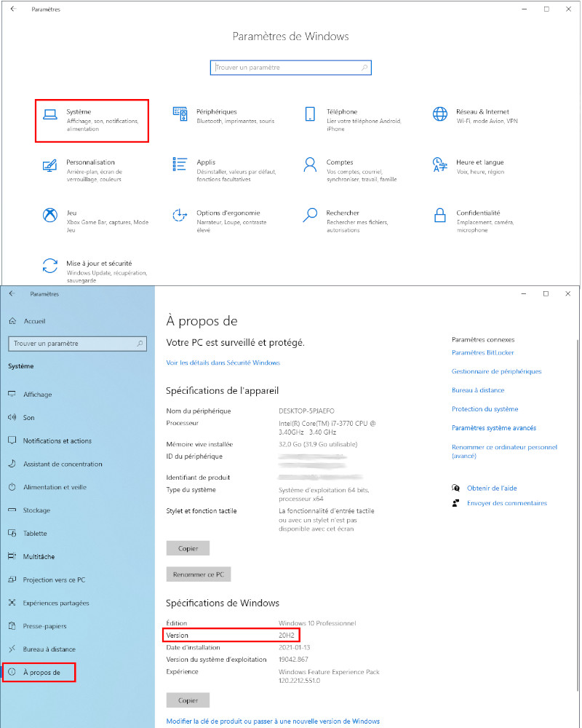Viewport: 582px width, 728px height.
Task: Open Paramètres système avancés link
Action: 494,428
